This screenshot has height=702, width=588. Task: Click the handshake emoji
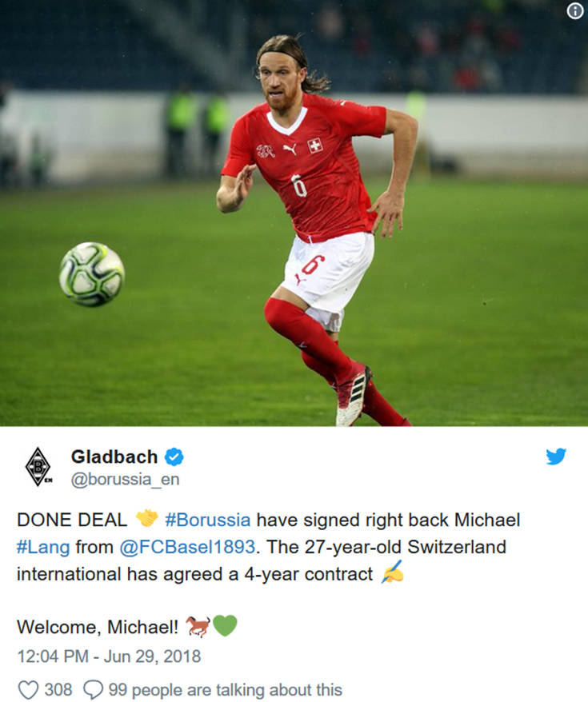[146, 518]
